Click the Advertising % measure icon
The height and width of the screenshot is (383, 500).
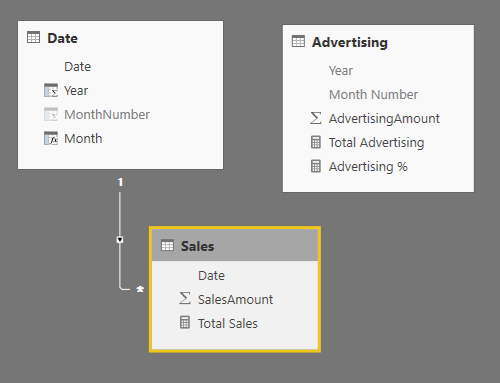coord(316,166)
